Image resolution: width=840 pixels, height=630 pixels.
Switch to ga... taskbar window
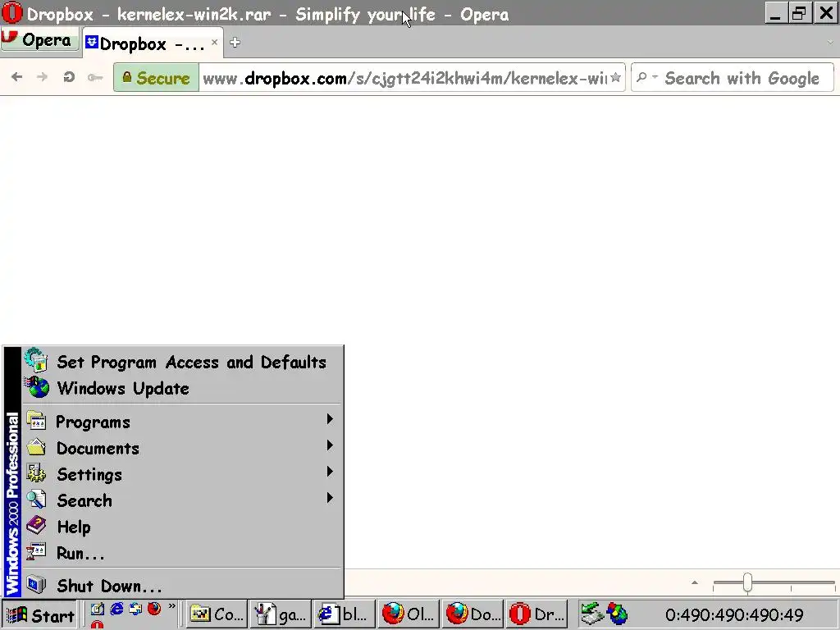281,614
